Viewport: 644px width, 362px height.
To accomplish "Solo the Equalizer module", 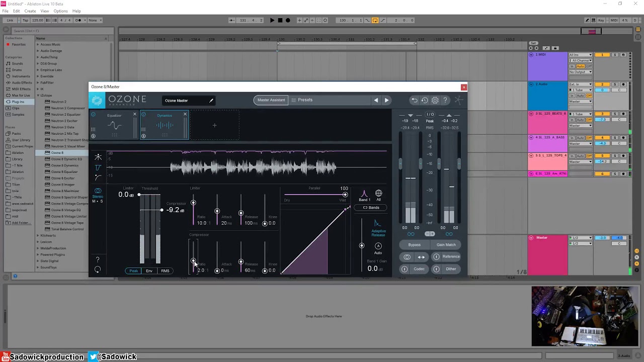I will click(93, 136).
